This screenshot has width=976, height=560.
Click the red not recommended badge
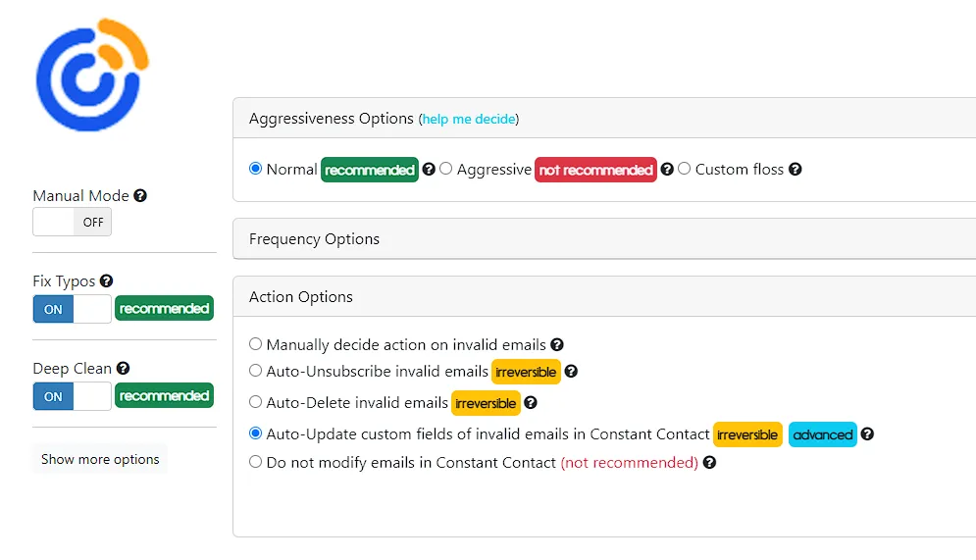595,170
